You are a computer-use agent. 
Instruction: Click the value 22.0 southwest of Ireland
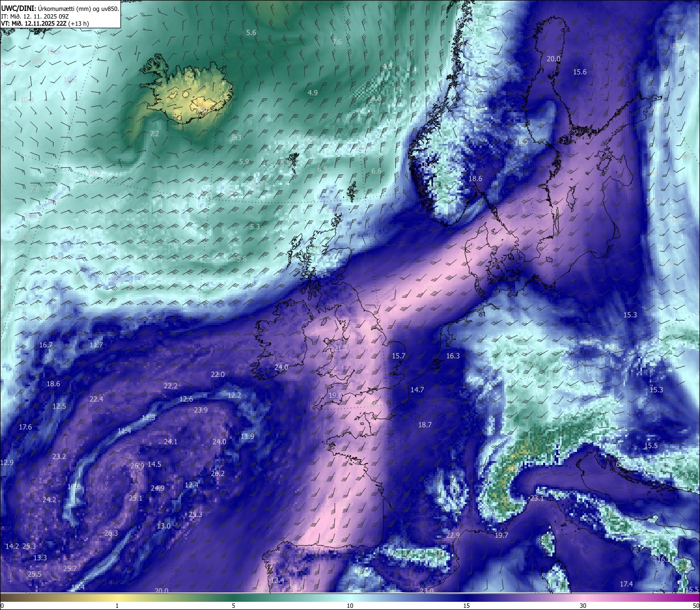(218, 375)
